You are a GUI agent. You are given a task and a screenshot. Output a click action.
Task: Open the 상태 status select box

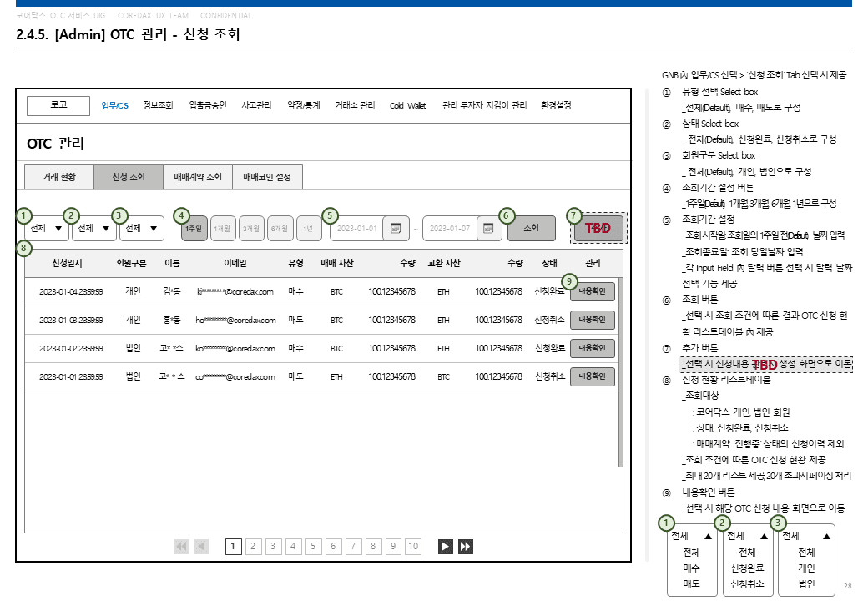(x=94, y=228)
